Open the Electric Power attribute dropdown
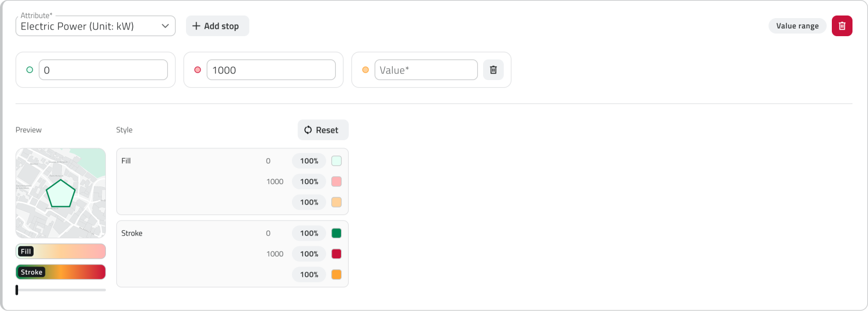Image resolution: width=868 pixels, height=311 pixels. click(x=96, y=26)
